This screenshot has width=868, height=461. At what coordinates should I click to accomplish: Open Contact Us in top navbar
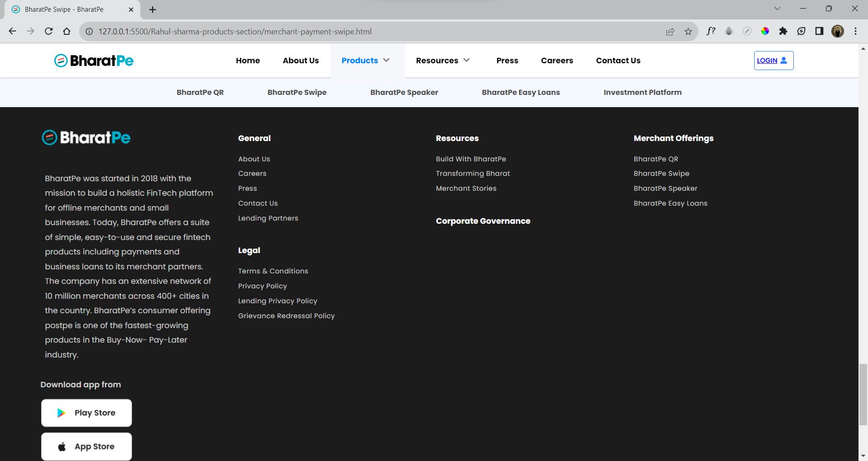pyautogui.click(x=618, y=61)
